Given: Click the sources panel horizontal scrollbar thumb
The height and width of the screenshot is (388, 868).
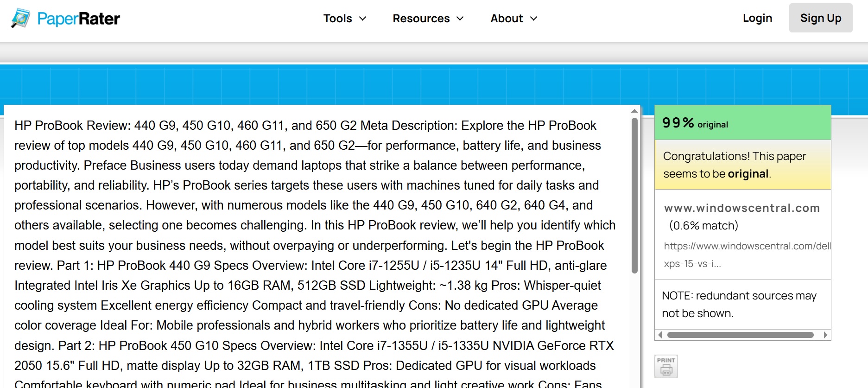Looking at the screenshot, I should coord(741,335).
